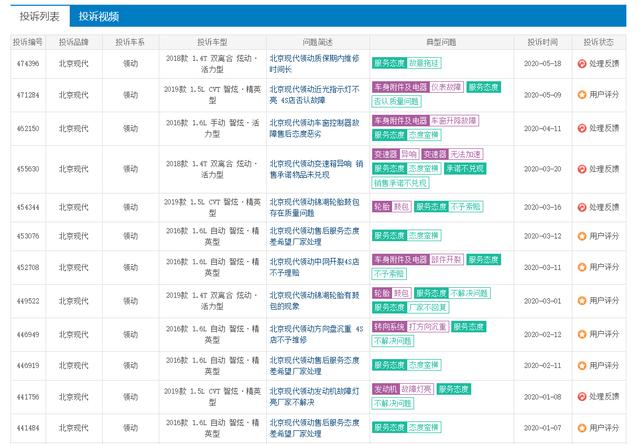Click the 投诉编号 column header

point(28,42)
